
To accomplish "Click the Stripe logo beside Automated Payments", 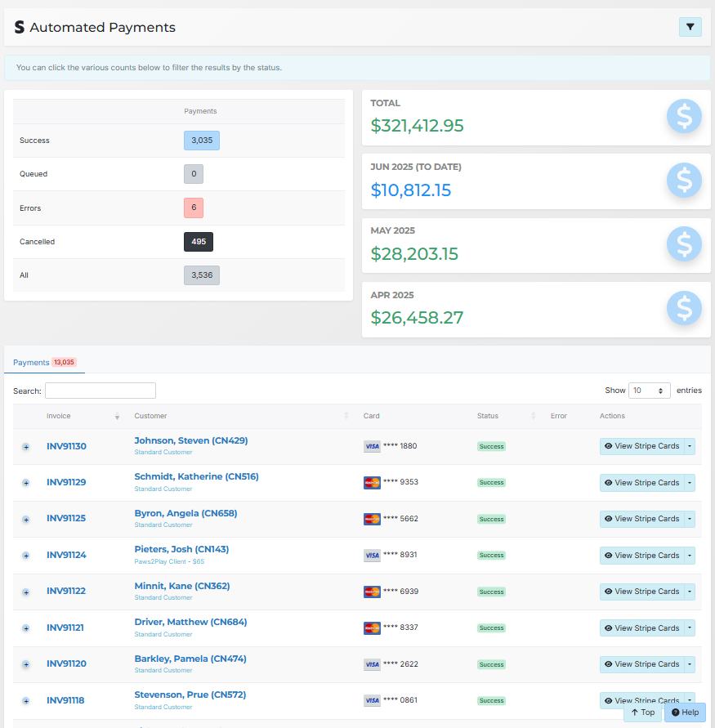I will pos(19,28).
